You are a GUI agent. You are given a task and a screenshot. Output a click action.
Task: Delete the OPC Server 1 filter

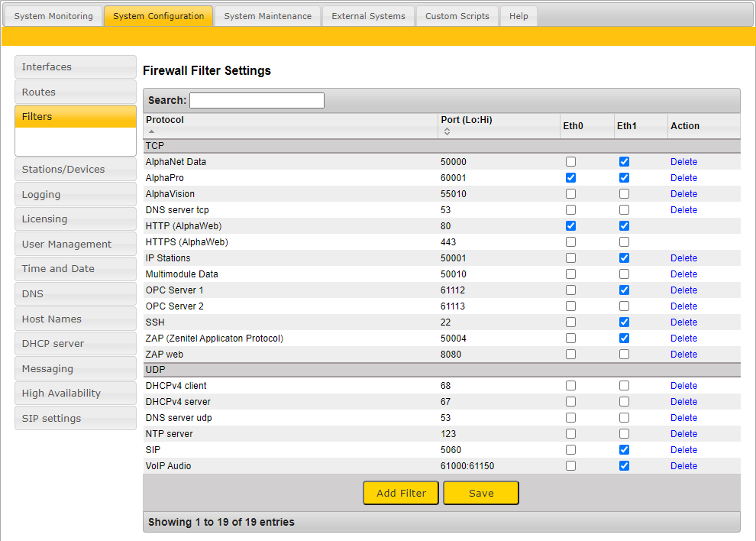683,290
